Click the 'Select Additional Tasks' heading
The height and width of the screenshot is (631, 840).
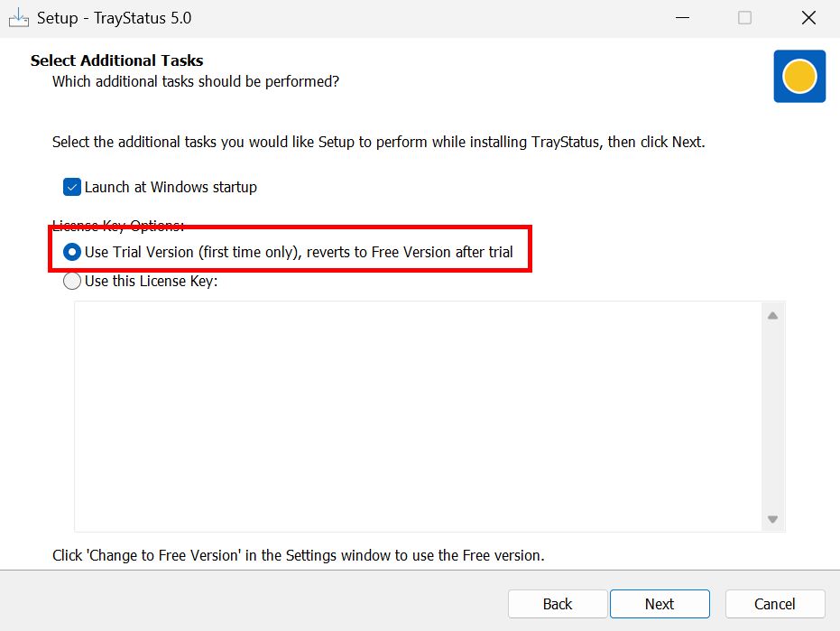click(116, 60)
